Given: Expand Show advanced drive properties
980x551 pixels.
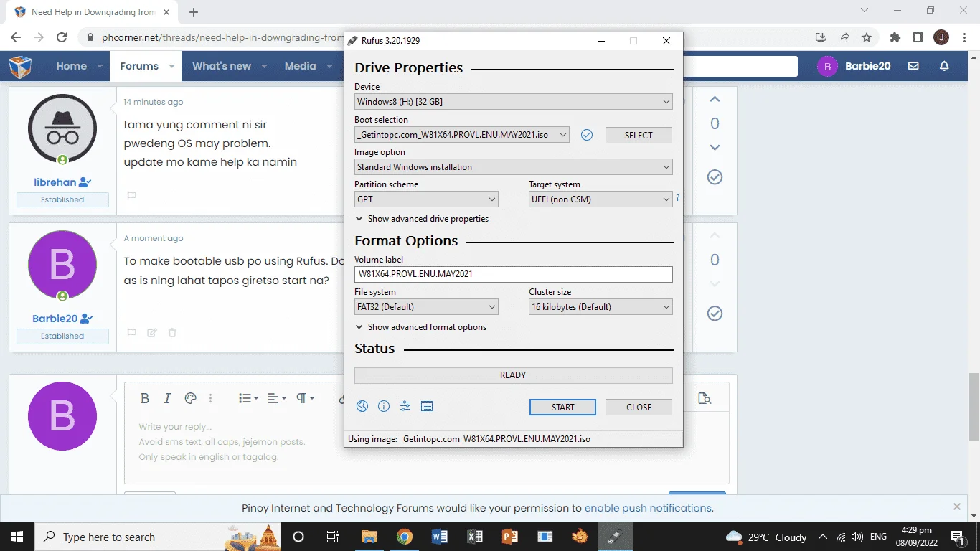Looking at the screenshot, I should (x=422, y=219).
